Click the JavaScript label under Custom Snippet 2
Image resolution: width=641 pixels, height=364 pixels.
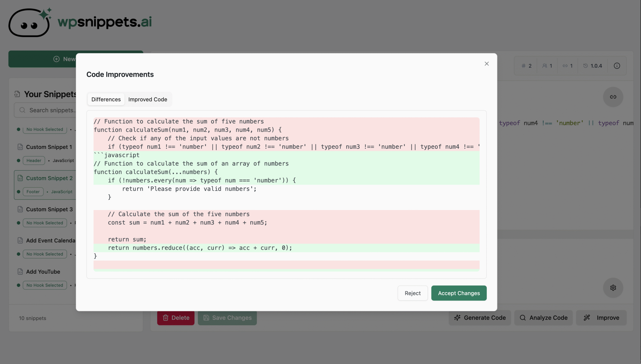pyautogui.click(x=62, y=192)
